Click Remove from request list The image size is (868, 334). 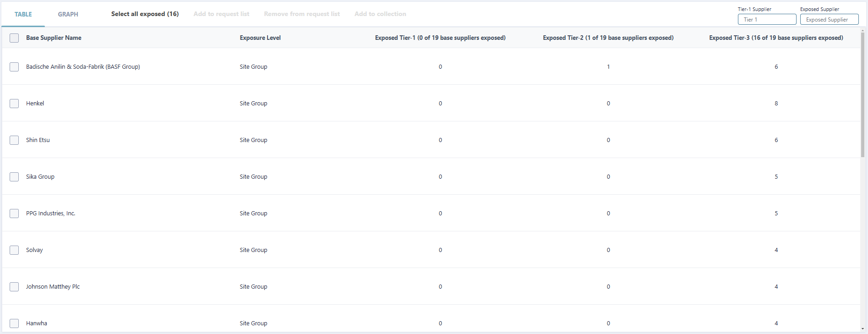(302, 14)
